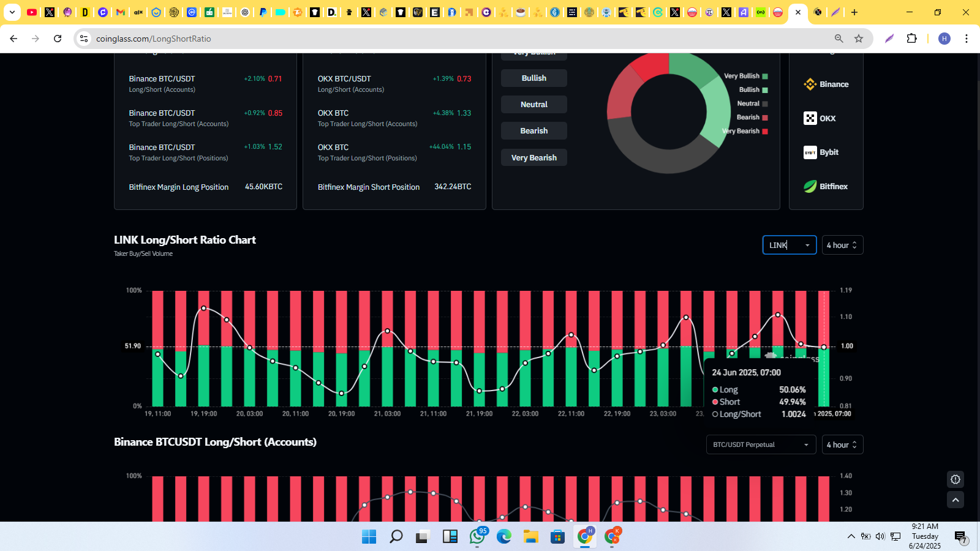Select the OKX exchange logo

click(810, 118)
